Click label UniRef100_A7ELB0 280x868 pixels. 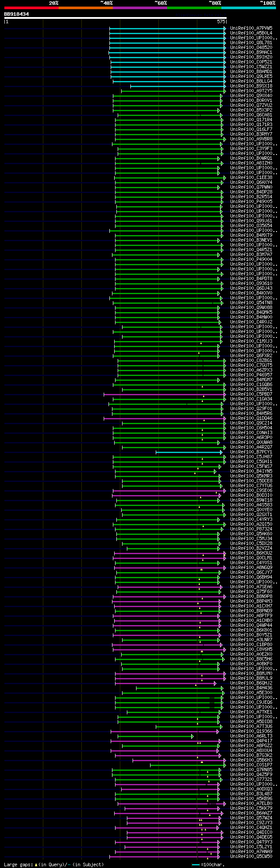251,803
